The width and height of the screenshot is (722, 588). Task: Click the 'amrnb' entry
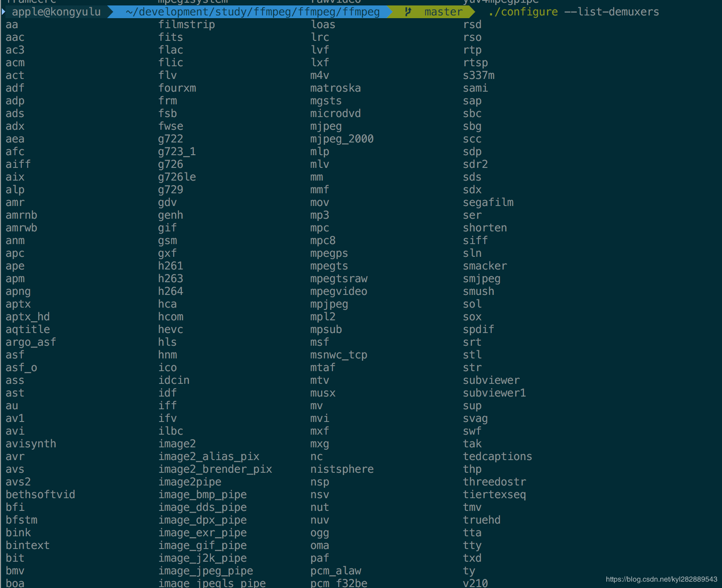tap(21, 215)
